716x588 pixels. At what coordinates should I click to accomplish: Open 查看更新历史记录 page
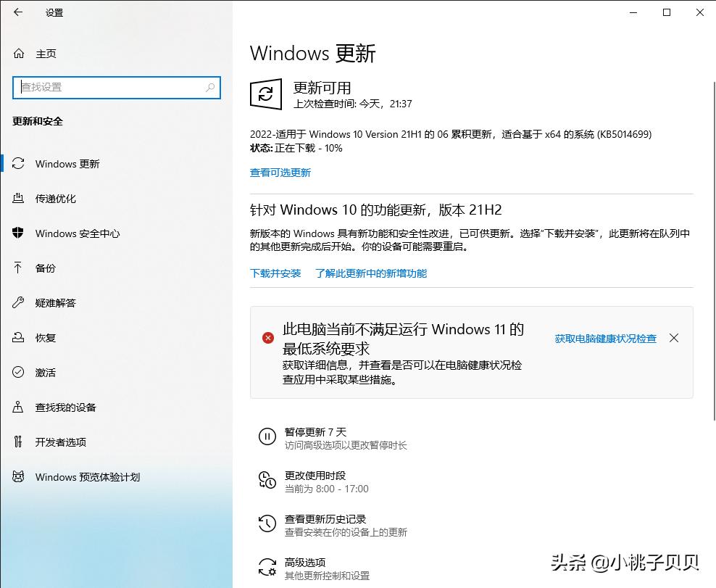click(326, 519)
